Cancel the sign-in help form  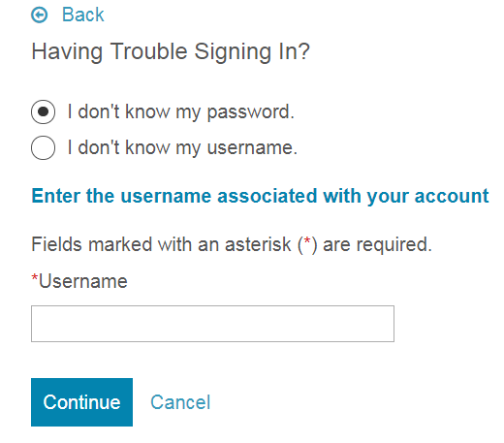(x=180, y=402)
